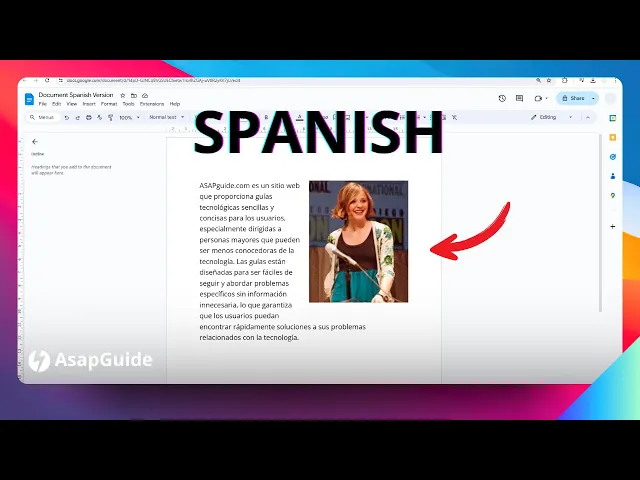The width and height of the screenshot is (640, 480).
Task: Click the text color A icon
Action: click(x=300, y=118)
